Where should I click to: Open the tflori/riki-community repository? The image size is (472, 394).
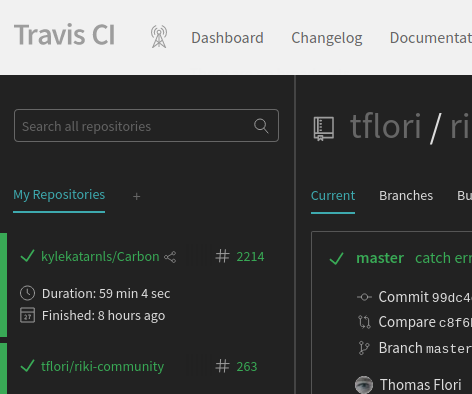click(x=102, y=367)
